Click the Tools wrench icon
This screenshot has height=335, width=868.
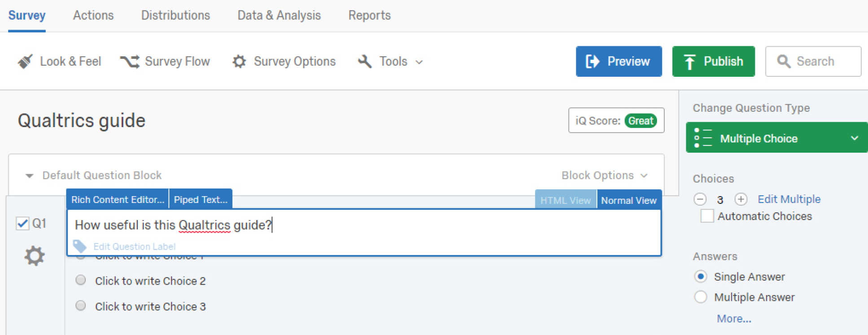365,62
